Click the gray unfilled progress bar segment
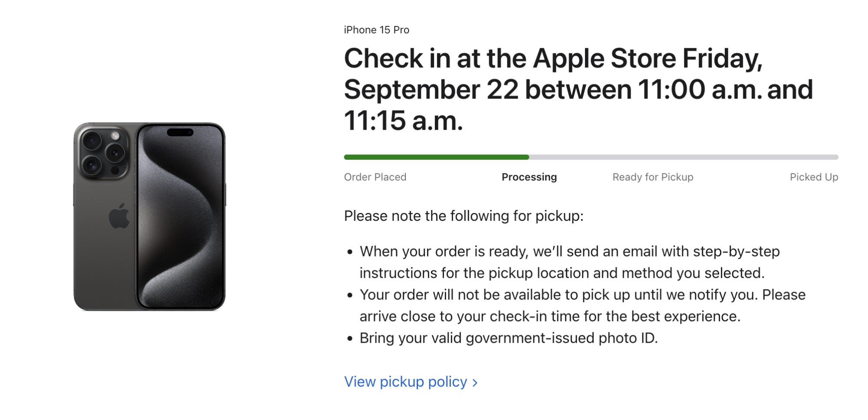 [x=684, y=157]
